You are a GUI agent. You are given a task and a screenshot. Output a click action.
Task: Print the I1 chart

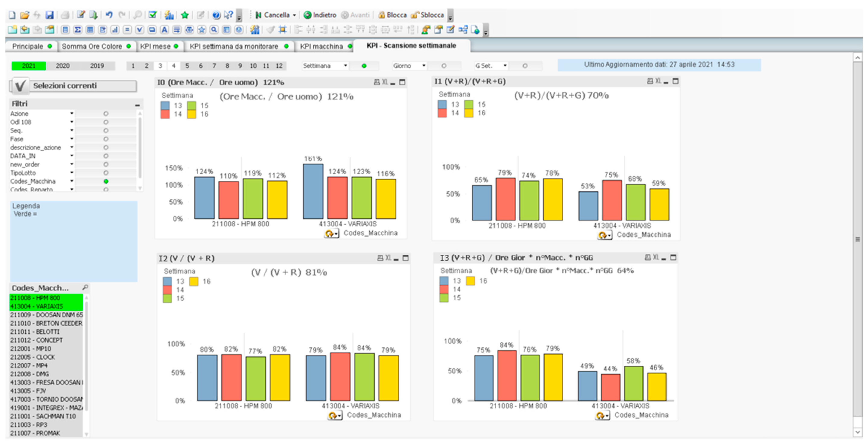pos(650,81)
